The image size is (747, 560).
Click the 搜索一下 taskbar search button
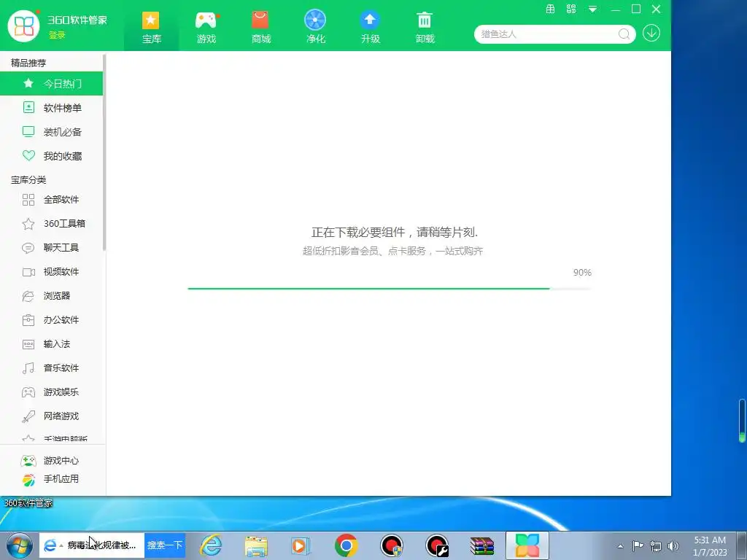165,545
